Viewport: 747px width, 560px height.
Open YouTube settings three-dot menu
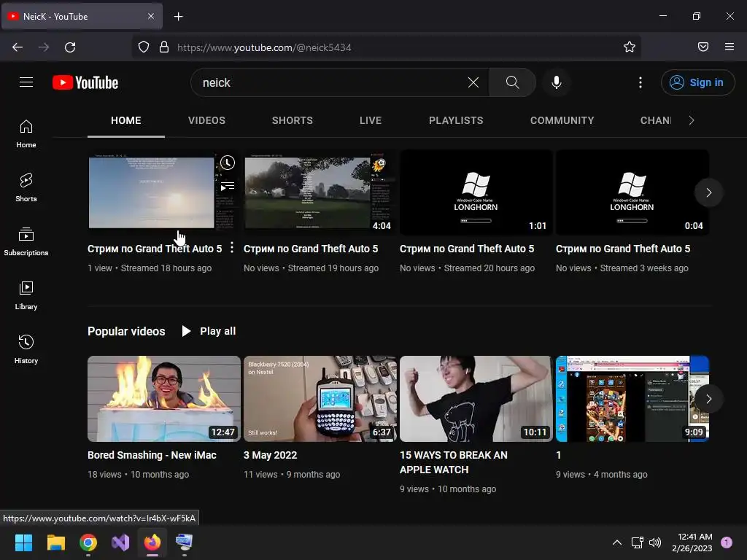click(x=640, y=82)
